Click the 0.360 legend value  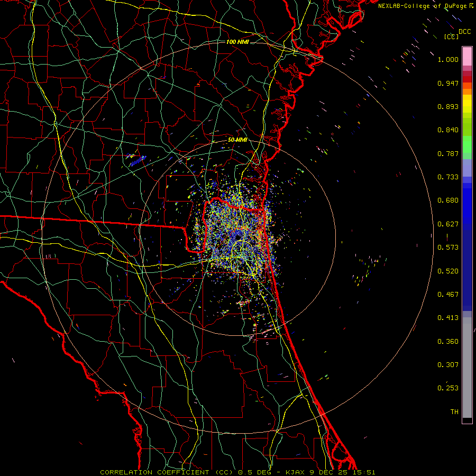click(448, 342)
